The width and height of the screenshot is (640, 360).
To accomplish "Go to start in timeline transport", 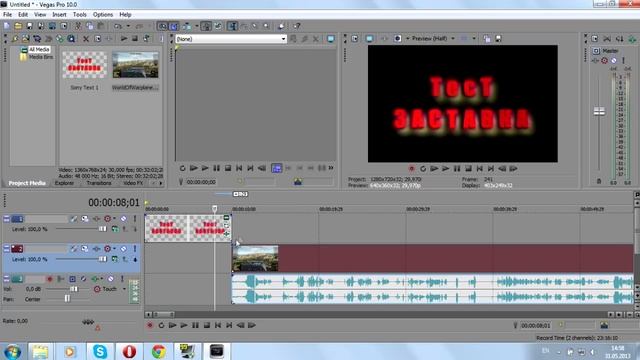I will [x=218, y=325].
